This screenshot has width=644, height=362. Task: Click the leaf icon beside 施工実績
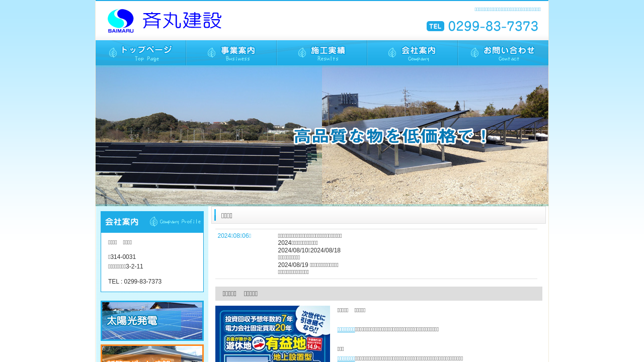(302, 53)
